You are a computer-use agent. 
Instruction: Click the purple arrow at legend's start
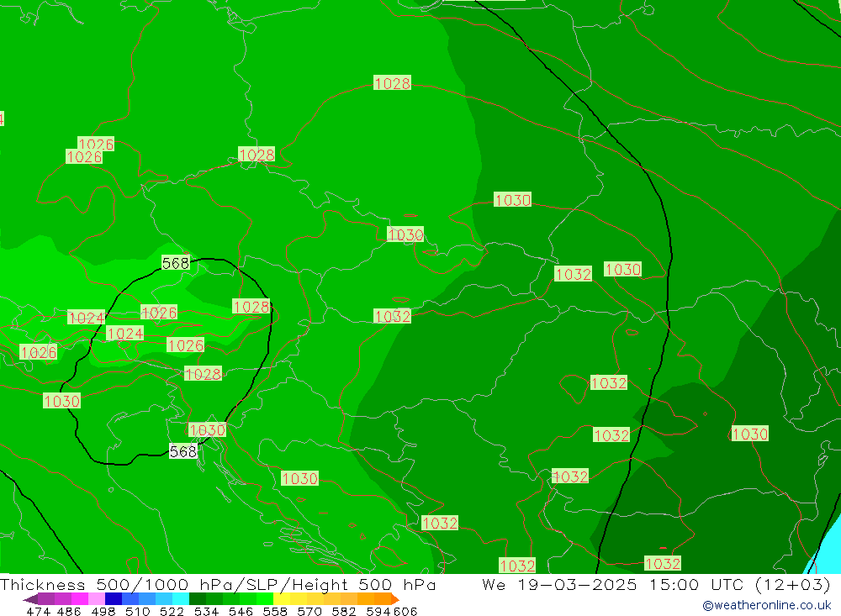30,599
